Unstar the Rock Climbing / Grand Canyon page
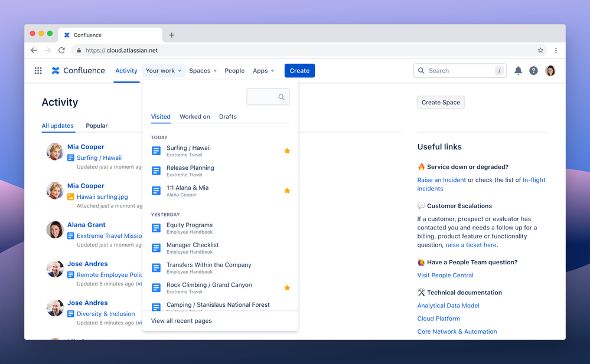Image resolution: width=590 pixels, height=364 pixels. click(287, 288)
